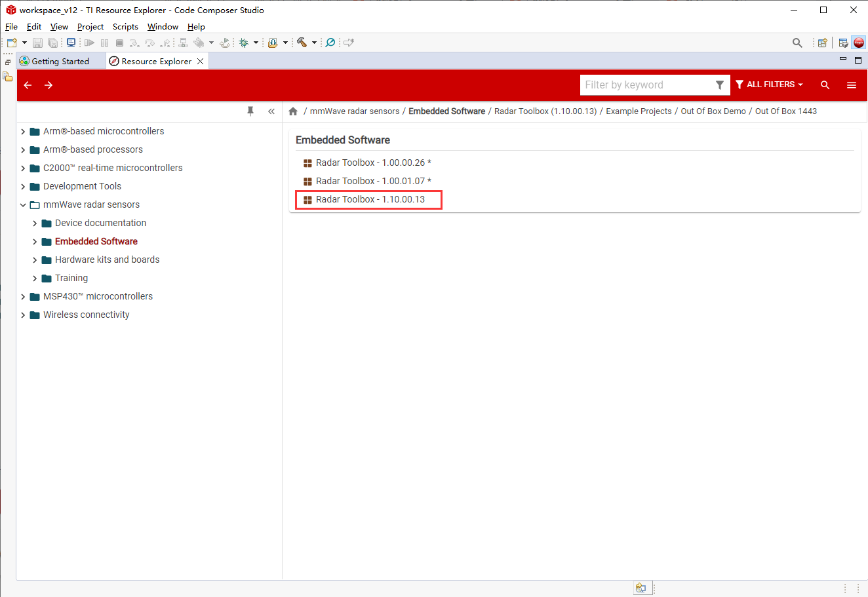This screenshot has height=597, width=868.
Task: Click the Resume debug toolbar icon
Action: [x=90, y=43]
